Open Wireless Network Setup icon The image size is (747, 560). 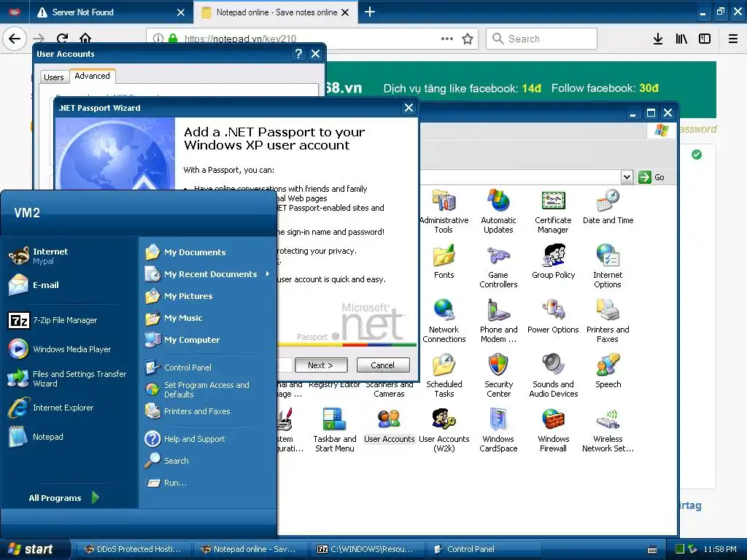[x=608, y=430]
